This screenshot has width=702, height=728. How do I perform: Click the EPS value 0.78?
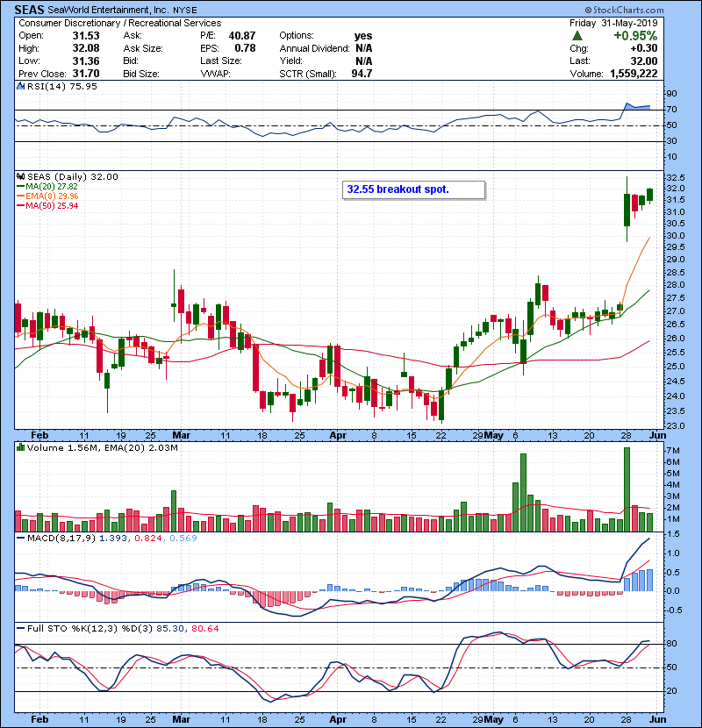coord(246,48)
